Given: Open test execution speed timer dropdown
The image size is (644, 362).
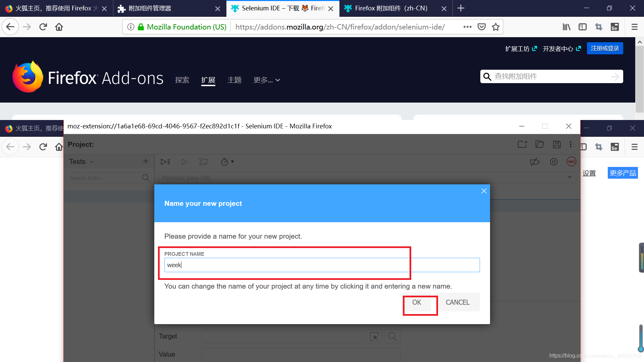Looking at the screenshot, I should 227,162.
